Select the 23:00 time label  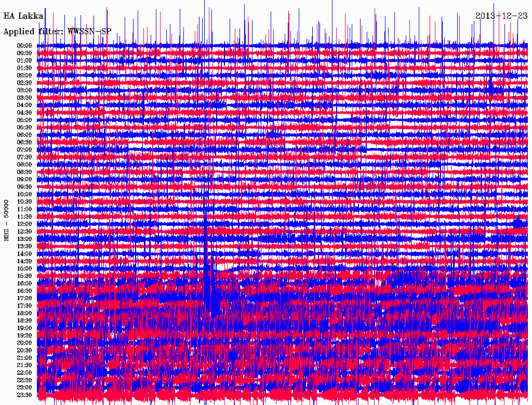click(x=24, y=387)
